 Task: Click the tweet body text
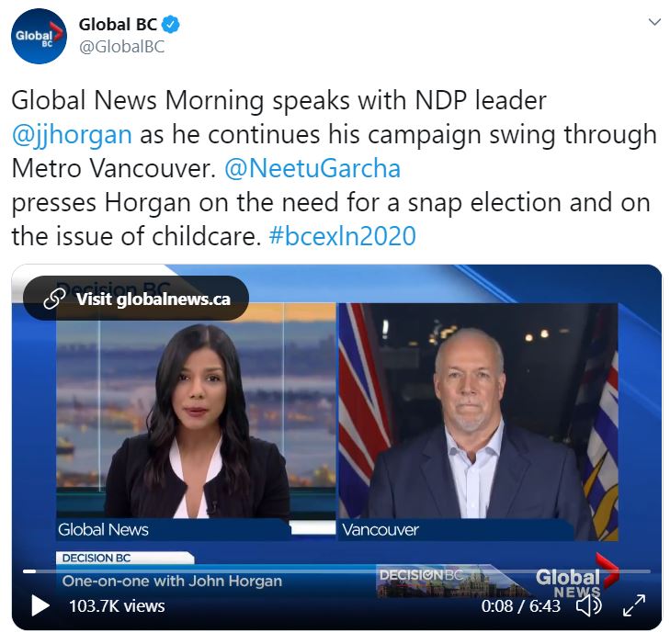tap(335, 168)
